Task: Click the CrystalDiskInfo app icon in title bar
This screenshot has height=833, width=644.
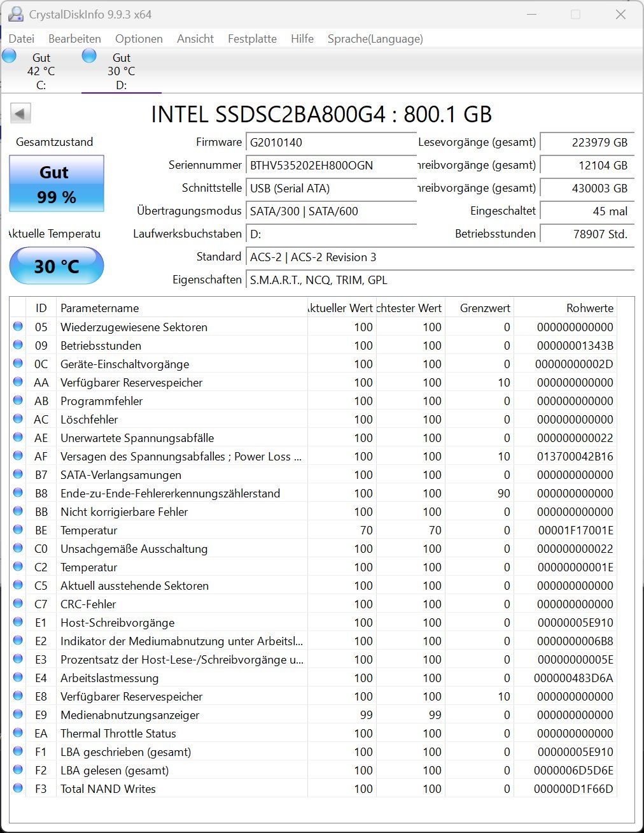Action: (x=15, y=14)
